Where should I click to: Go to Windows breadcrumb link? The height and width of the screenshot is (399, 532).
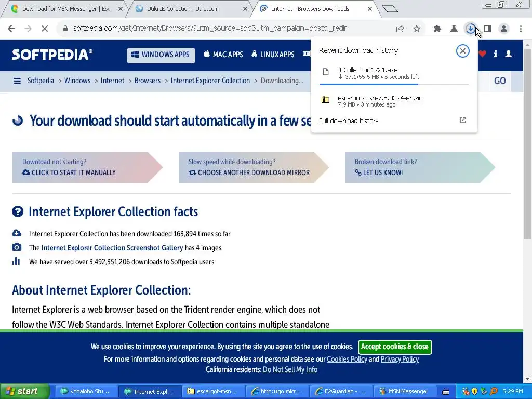coord(77,81)
